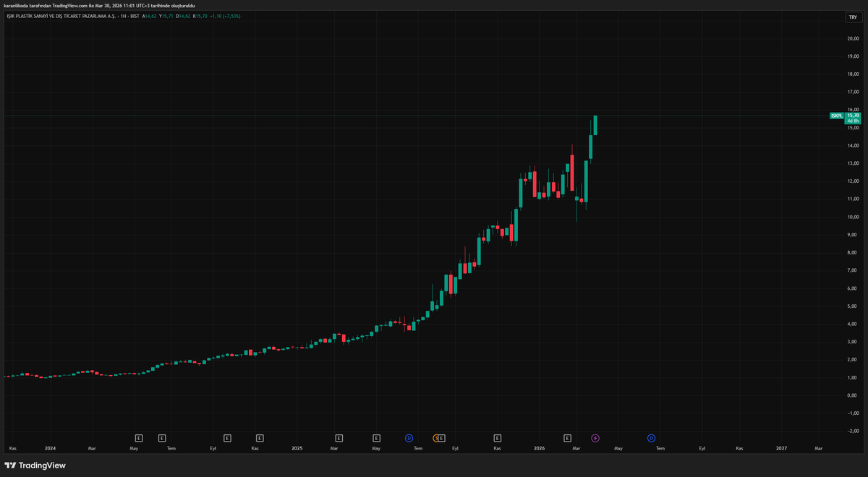Click the -2,00 price axis label
Image resolution: width=868 pixels, height=477 pixels.
(x=853, y=431)
